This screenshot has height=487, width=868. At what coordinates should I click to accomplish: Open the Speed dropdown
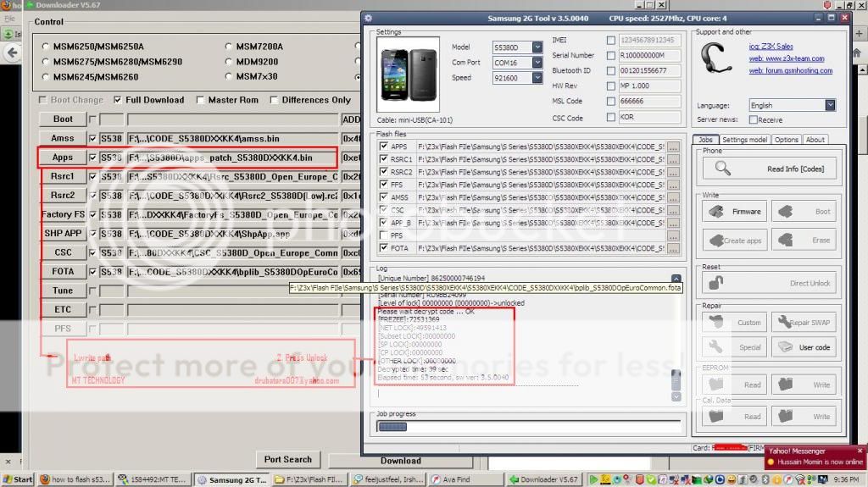pyautogui.click(x=537, y=77)
